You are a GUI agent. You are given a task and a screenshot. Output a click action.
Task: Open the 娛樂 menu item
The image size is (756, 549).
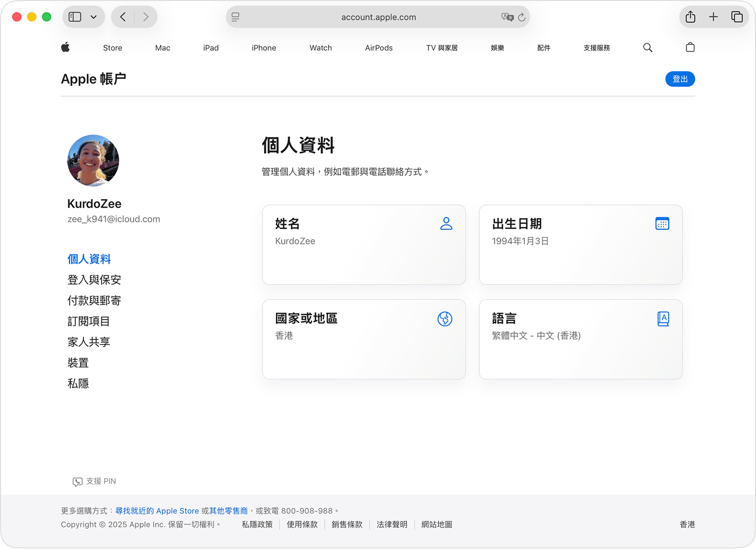498,48
